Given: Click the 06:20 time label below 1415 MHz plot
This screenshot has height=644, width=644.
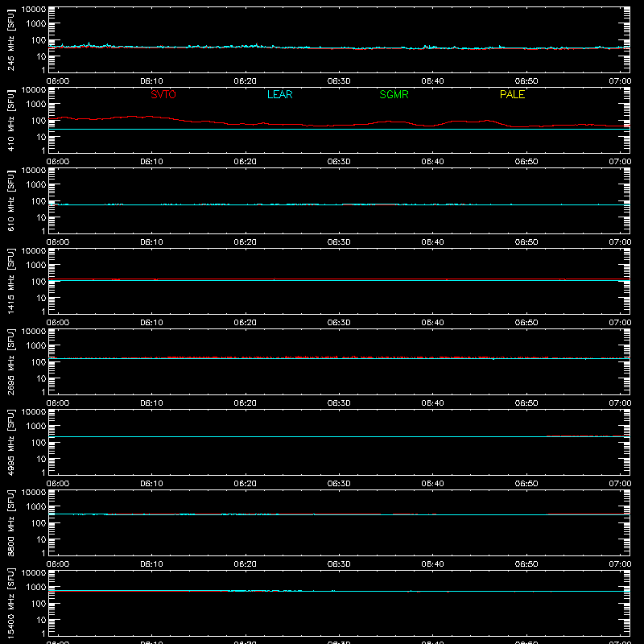Looking at the screenshot, I should [246, 323].
